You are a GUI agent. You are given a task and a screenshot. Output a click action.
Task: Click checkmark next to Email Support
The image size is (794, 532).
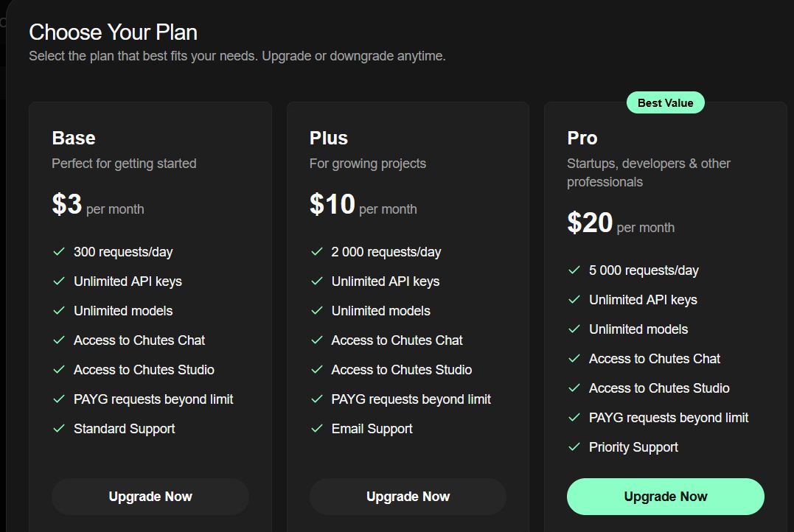(x=317, y=429)
